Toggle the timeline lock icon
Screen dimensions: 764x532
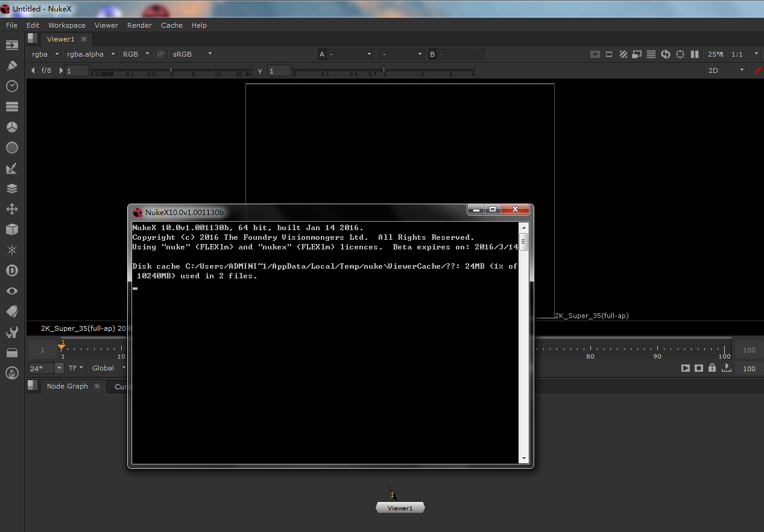tap(712, 368)
